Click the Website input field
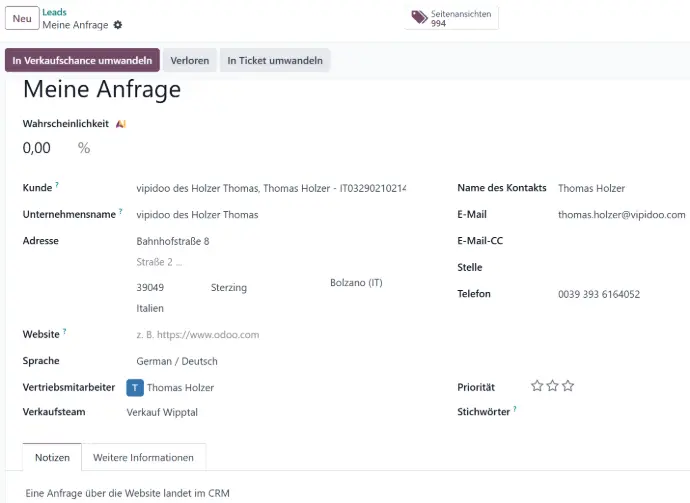This screenshot has width=690, height=503. 270,335
